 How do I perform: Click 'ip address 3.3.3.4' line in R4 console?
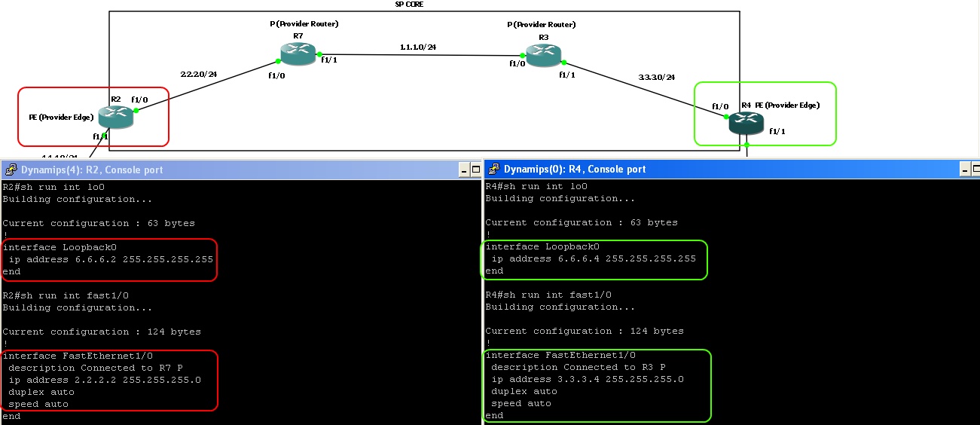click(x=588, y=379)
